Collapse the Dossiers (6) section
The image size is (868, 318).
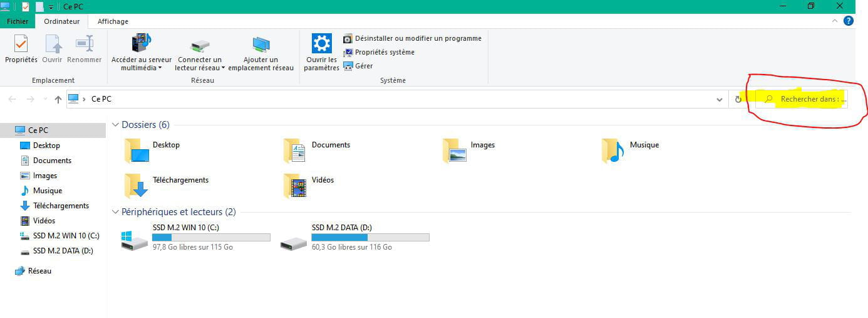pyautogui.click(x=115, y=125)
